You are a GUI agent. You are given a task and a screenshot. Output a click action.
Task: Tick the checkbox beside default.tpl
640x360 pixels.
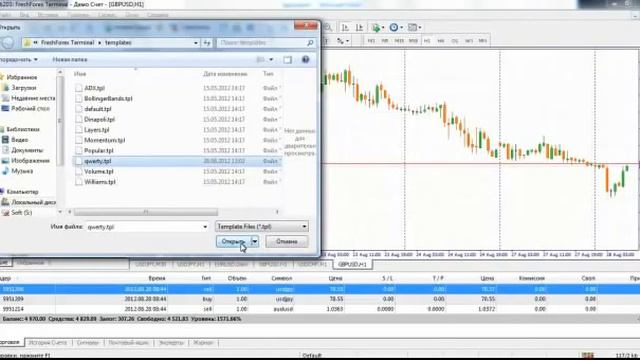tap(79, 109)
